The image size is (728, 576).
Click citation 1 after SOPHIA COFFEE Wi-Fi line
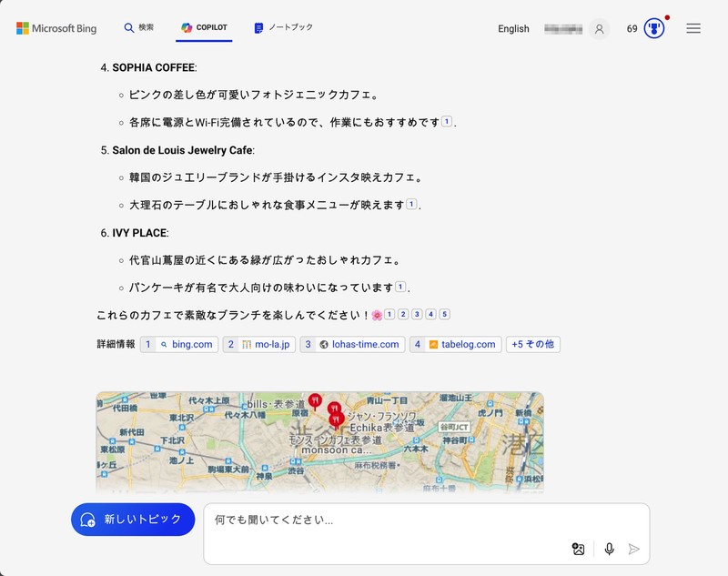[x=446, y=122]
